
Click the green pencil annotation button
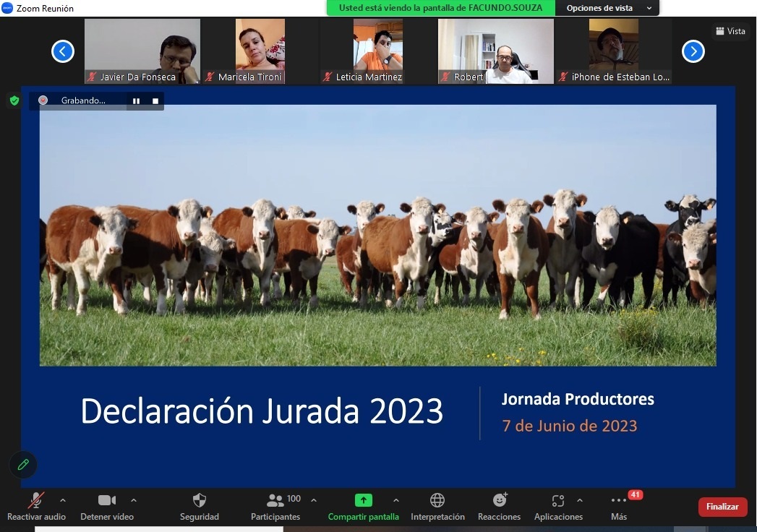(x=23, y=464)
